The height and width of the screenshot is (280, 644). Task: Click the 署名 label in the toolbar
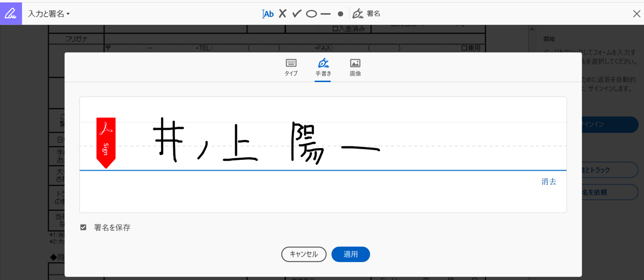pos(374,13)
